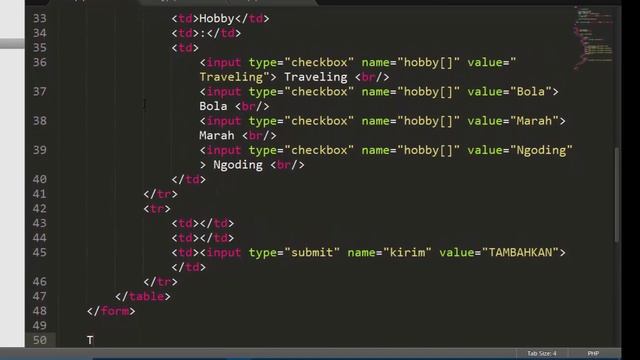Click the "TAMBAHKAN" value string on line 45

pos(520,253)
